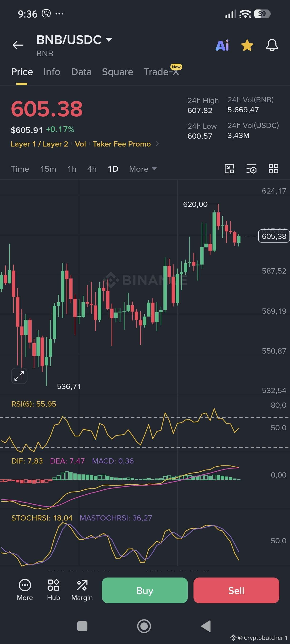
Task: Tap the large 605.38 last price
Action: pos(47,109)
